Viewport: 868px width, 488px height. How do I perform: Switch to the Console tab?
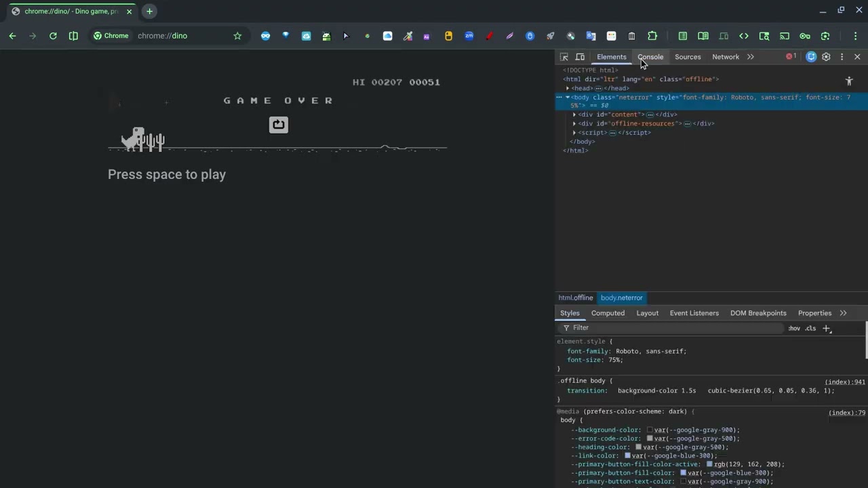(650, 57)
